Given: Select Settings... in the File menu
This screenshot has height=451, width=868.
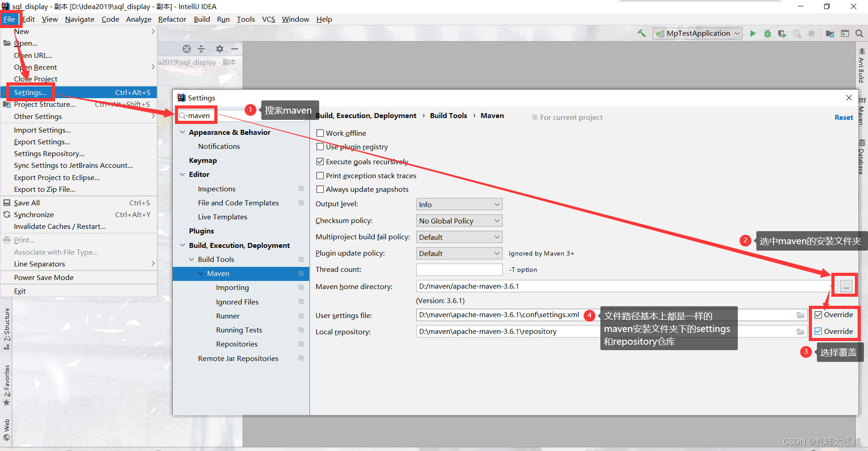Looking at the screenshot, I should [79, 92].
